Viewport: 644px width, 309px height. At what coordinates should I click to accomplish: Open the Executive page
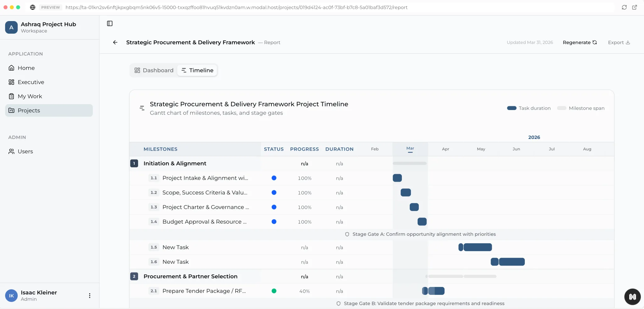(x=49, y=82)
